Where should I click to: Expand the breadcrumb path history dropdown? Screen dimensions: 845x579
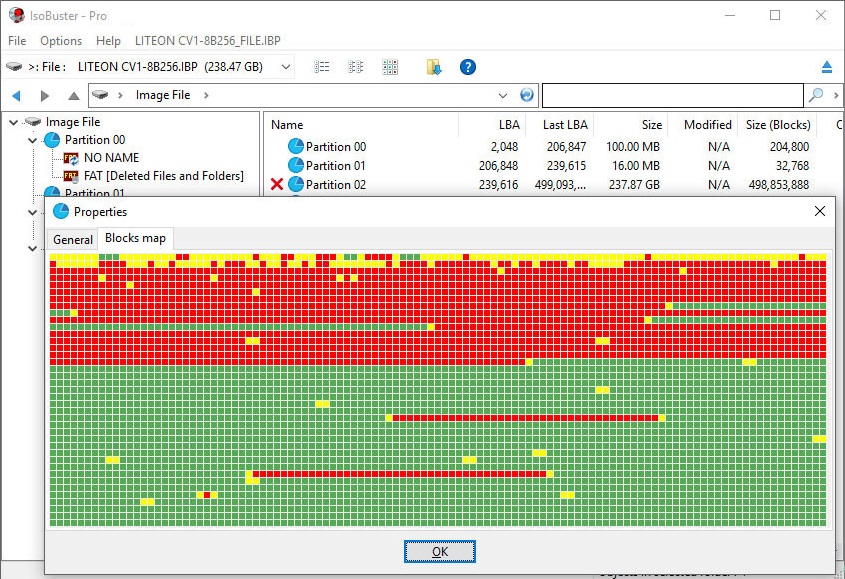coord(503,96)
